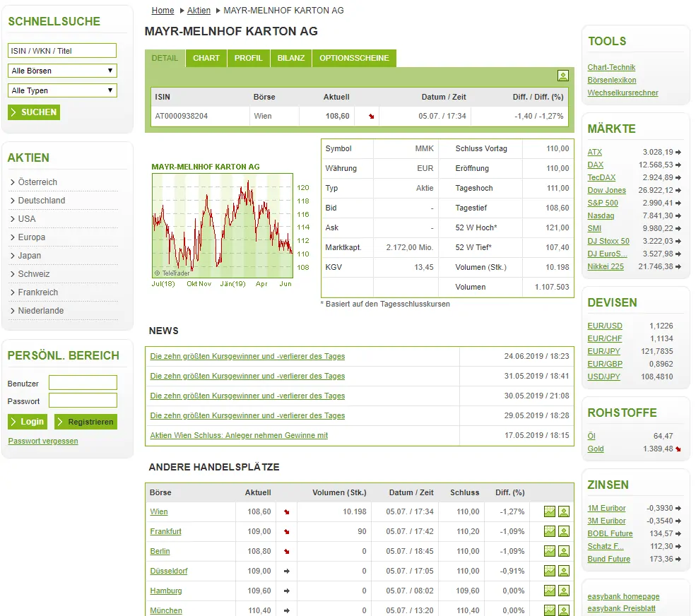696x616 pixels.
Task: Go to Home in the breadcrumb
Action: pos(163,10)
